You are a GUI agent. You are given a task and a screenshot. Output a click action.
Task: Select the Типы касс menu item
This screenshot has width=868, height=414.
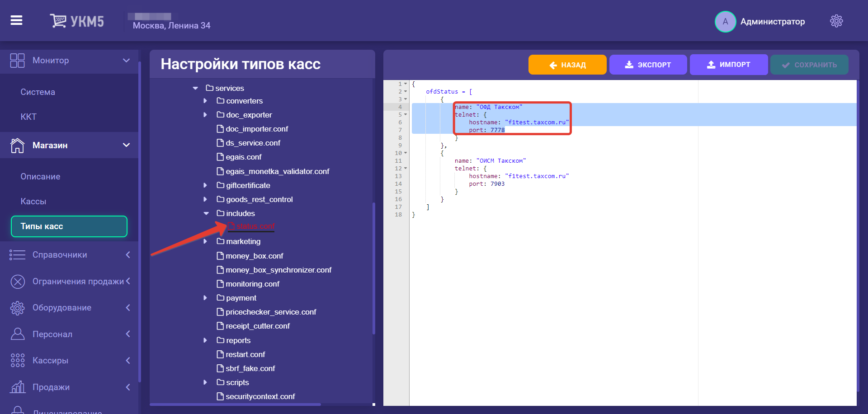(69, 226)
